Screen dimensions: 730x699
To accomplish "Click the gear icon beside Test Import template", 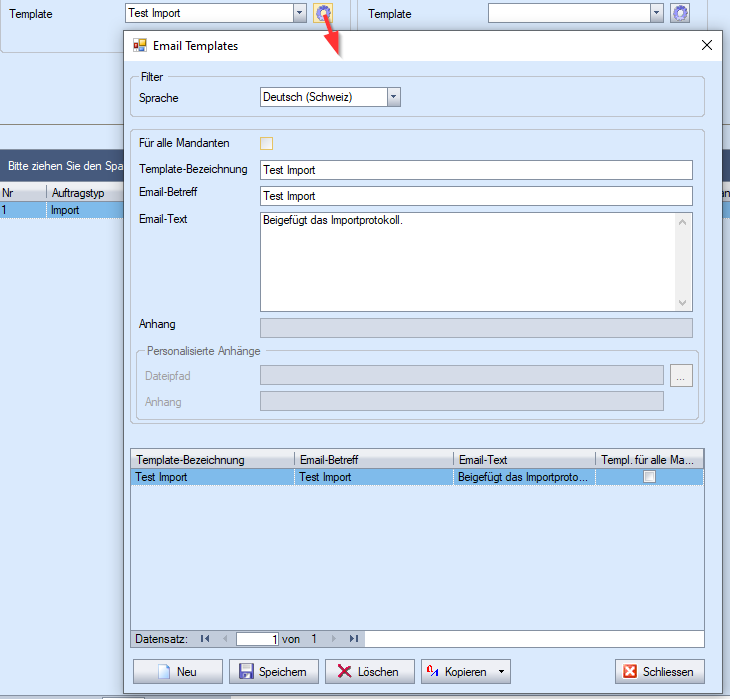I will coord(323,13).
